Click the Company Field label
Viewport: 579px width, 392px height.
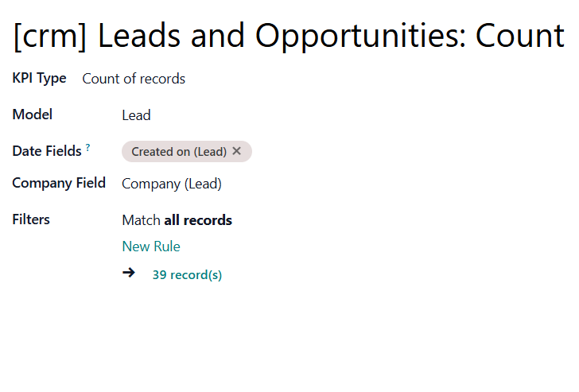(59, 183)
